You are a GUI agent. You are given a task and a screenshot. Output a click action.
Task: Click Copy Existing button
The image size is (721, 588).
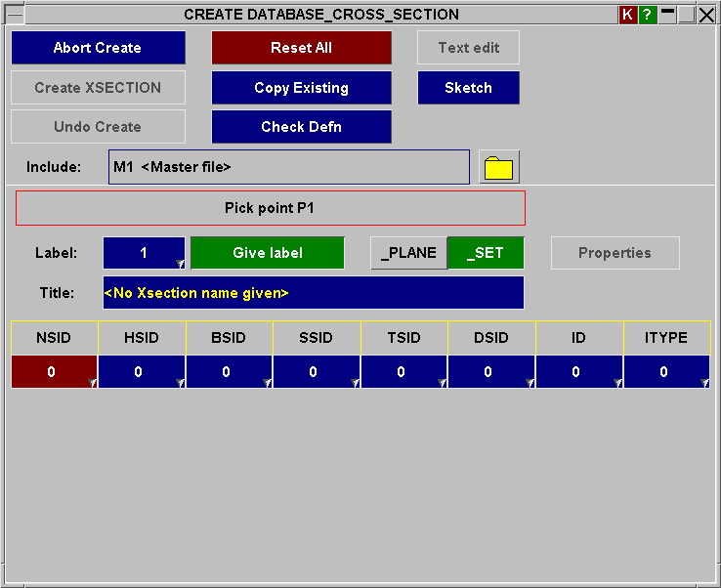coord(301,88)
